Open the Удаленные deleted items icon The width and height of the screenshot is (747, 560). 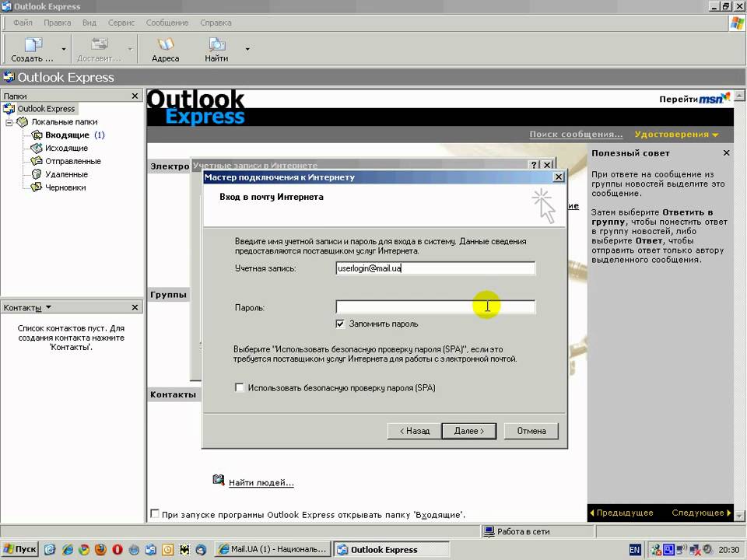coord(37,174)
